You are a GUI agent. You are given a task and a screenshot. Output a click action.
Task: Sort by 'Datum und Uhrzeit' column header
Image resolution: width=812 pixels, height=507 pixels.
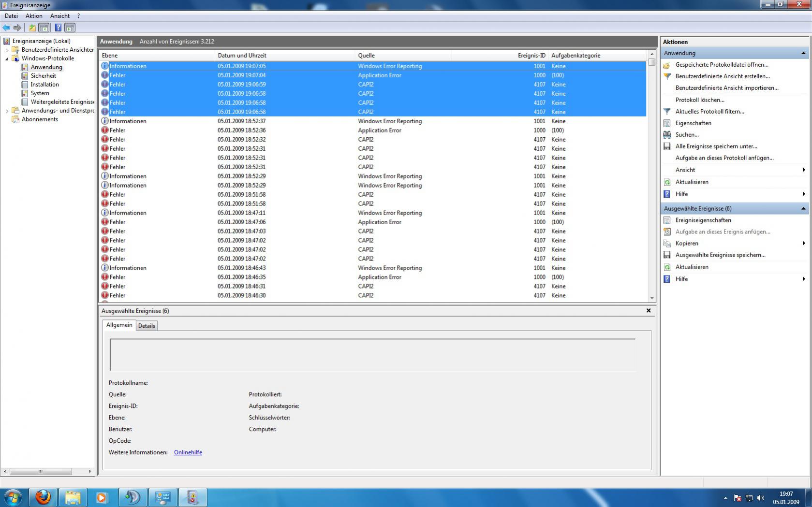pyautogui.click(x=285, y=56)
